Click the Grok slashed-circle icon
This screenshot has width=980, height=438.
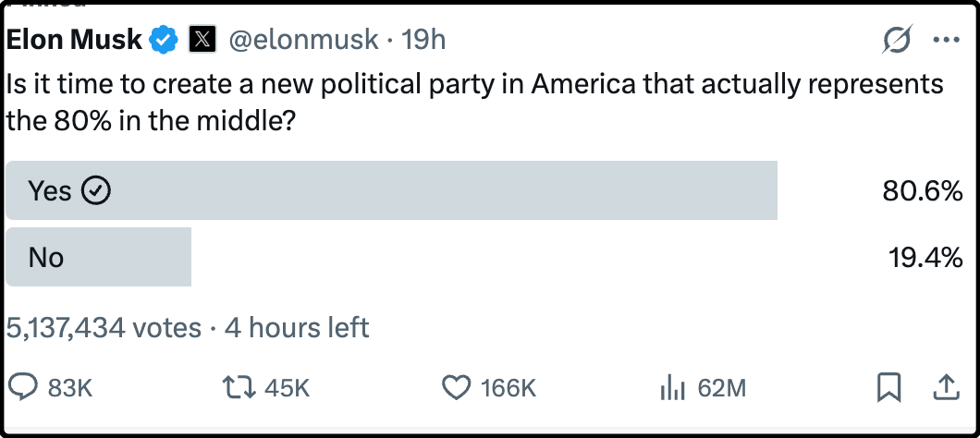tap(897, 40)
